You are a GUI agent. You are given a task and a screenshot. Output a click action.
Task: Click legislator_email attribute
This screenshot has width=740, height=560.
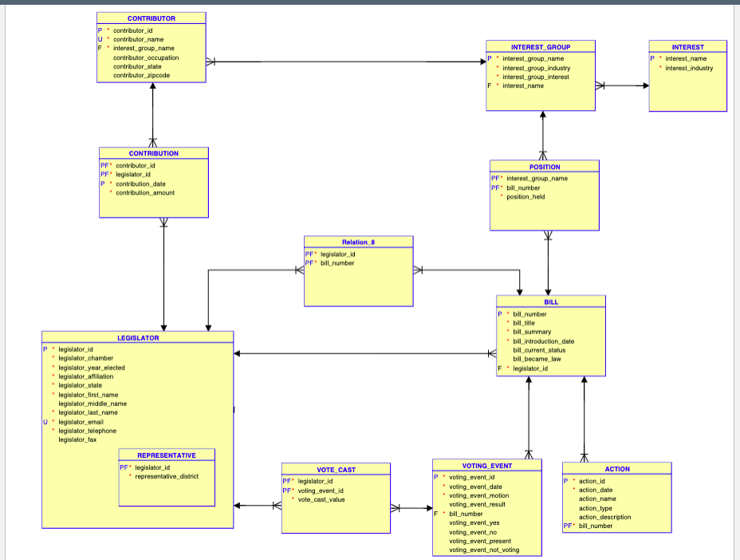pyautogui.click(x=81, y=422)
